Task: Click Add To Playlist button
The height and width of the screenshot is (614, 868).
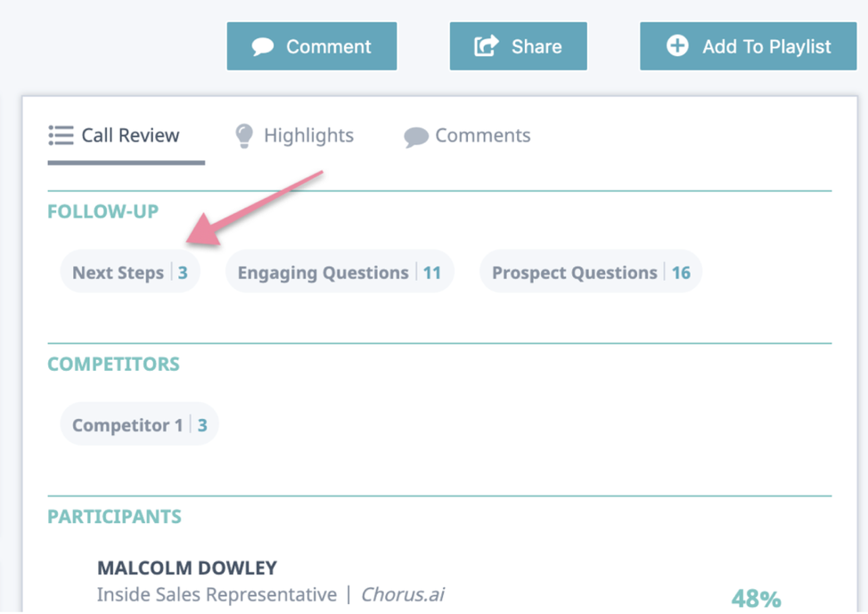Action: click(749, 46)
